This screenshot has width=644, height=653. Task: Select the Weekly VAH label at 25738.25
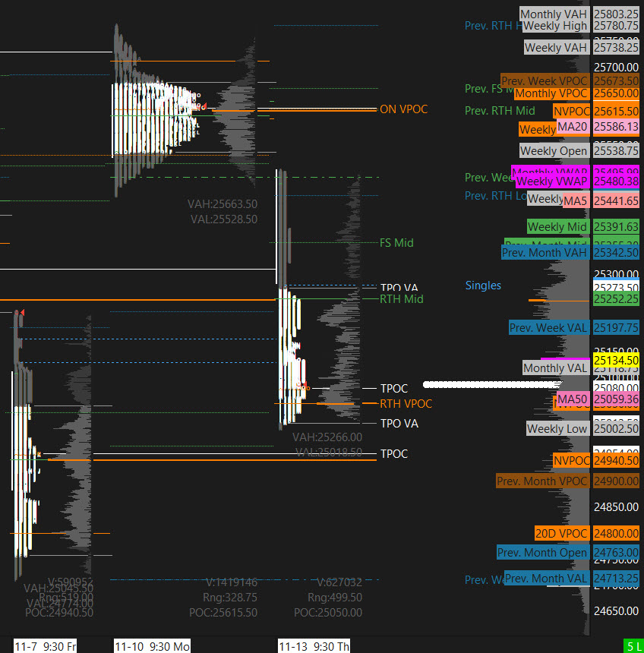(x=556, y=47)
